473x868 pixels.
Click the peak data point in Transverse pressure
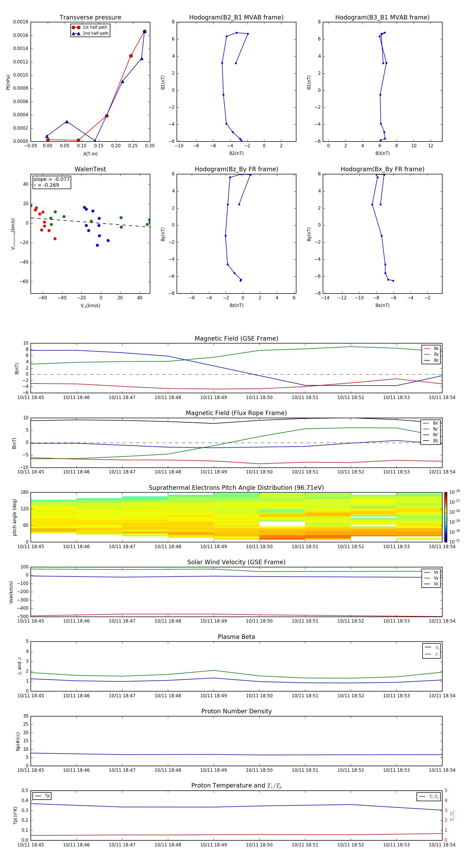coord(145,31)
